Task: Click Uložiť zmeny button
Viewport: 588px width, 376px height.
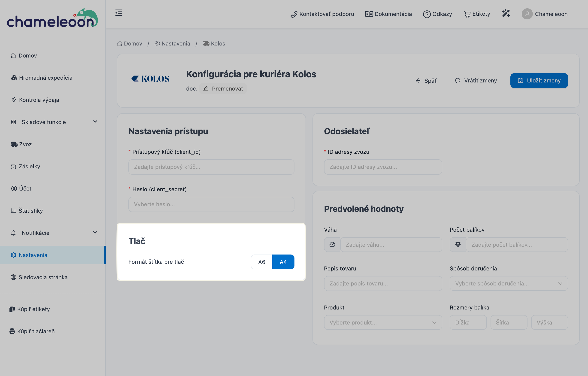Action: (x=539, y=81)
